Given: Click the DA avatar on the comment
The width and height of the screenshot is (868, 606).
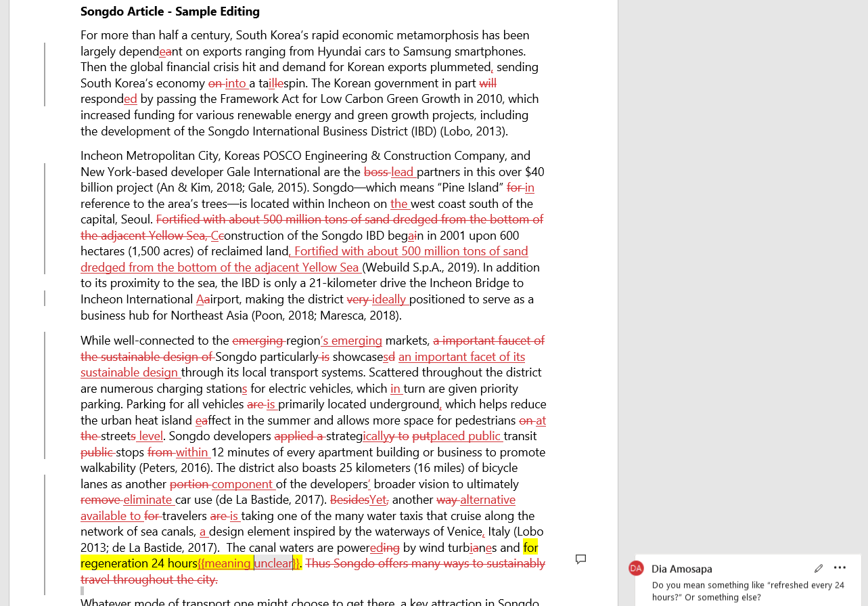Looking at the screenshot, I should [x=636, y=568].
